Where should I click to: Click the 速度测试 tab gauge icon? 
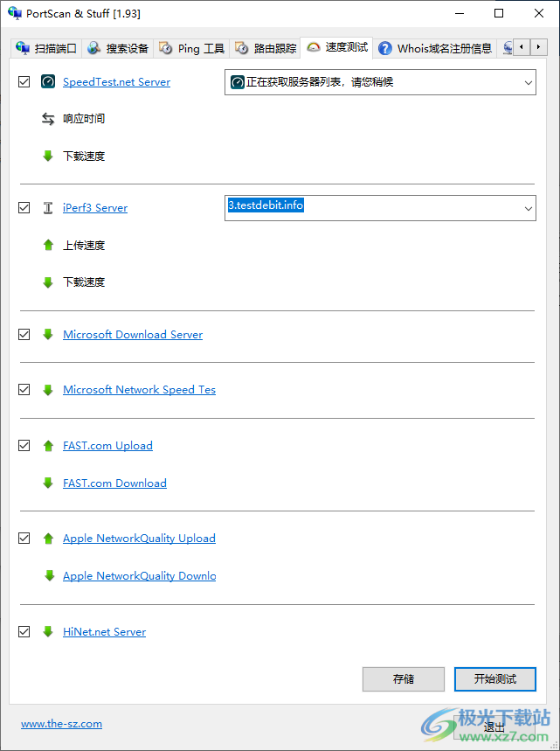coord(314,47)
